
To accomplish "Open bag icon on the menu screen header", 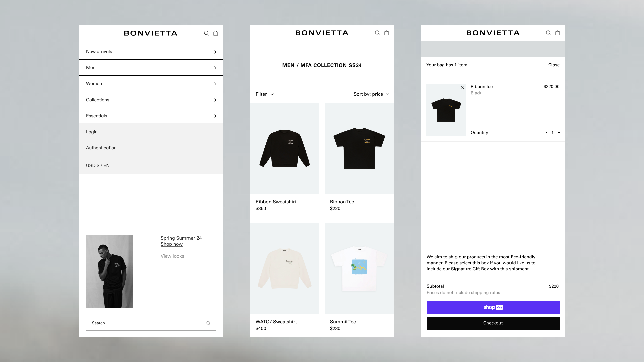I will 216,33.
